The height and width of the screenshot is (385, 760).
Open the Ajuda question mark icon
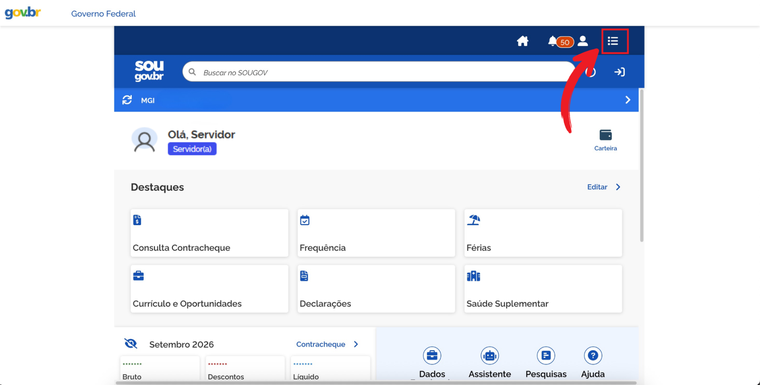[592, 356]
